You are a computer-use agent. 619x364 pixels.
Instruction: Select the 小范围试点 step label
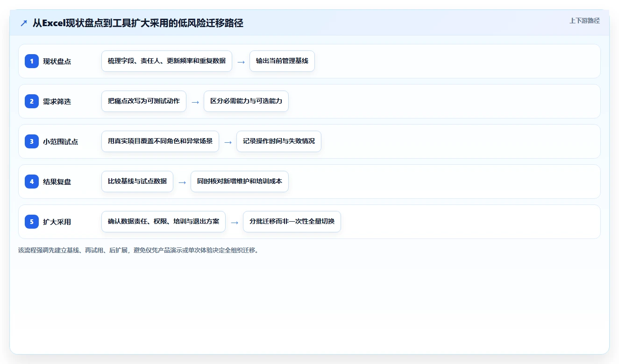click(x=60, y=141)
